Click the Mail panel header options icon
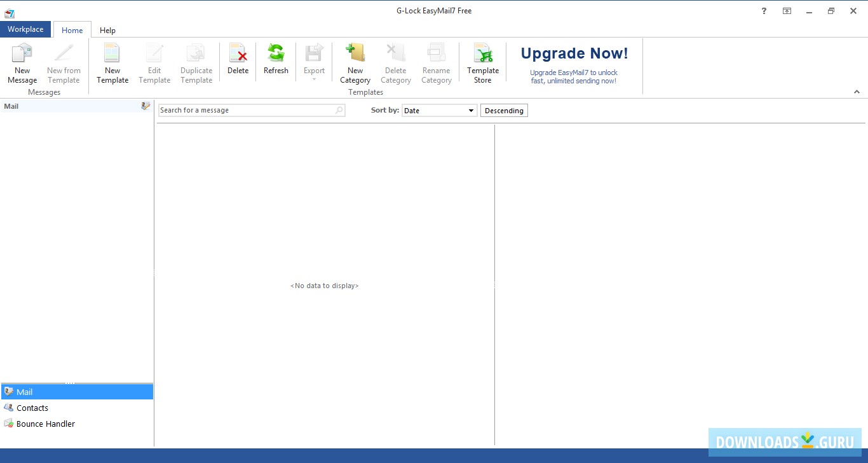Viewport: 868px width, 463px height. [146, 106]
